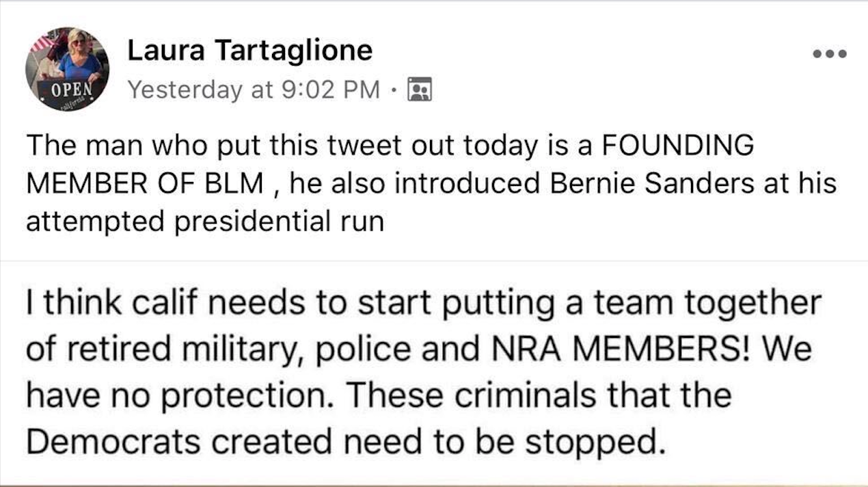The image size is (868, 487).
Task: Open the Laura Tartaglione name link
Action: pos(250,51)
